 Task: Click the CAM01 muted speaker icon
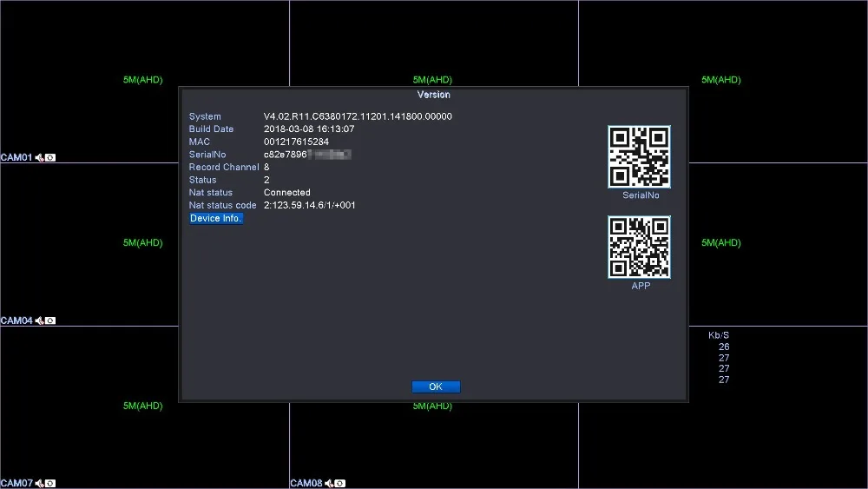39,158
